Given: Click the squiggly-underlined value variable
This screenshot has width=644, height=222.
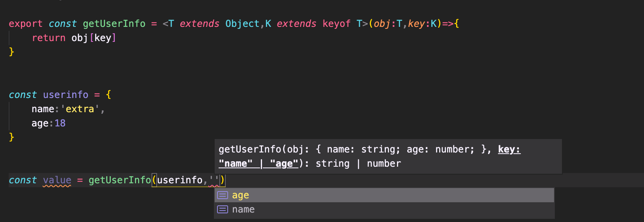Looking at the screenshot, I should (57, 180).
